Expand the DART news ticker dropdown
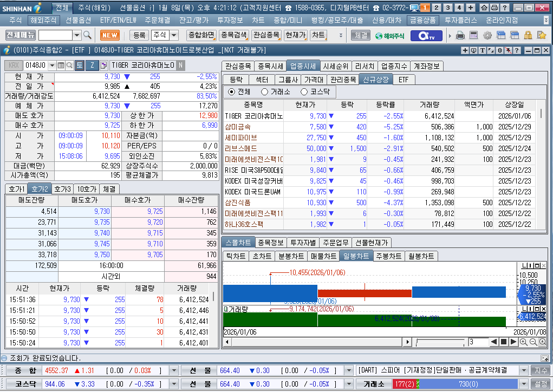This screenshot has width=553, height=392. pos(524,370)
